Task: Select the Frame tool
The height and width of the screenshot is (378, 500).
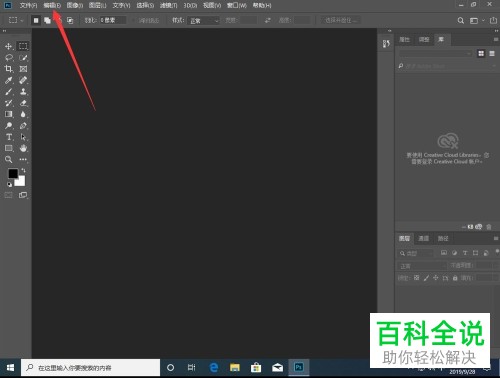Action: tap(23, 69)
